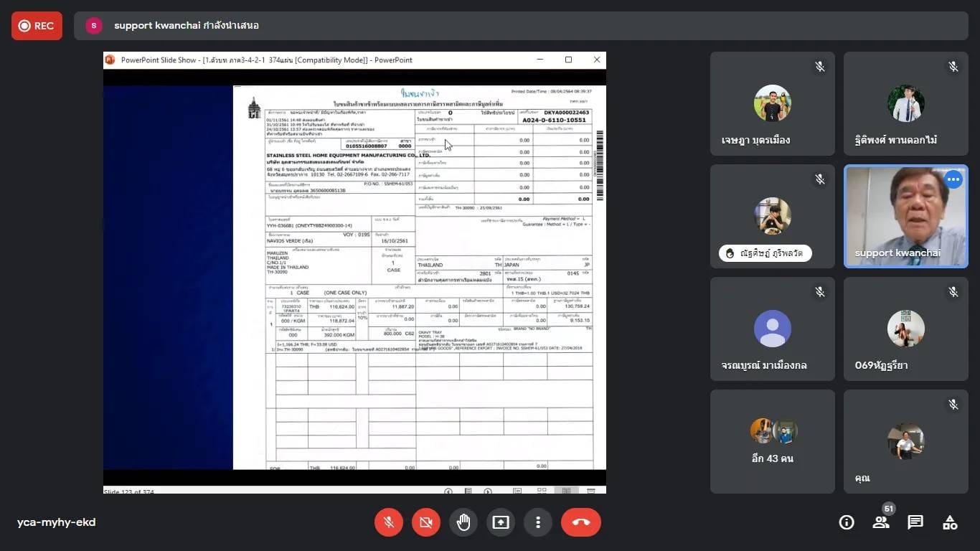The height and width of the screenshot is (551, 980).
Task: Open the activities icon
Action: pyautogui.click(x=950, y=522)
